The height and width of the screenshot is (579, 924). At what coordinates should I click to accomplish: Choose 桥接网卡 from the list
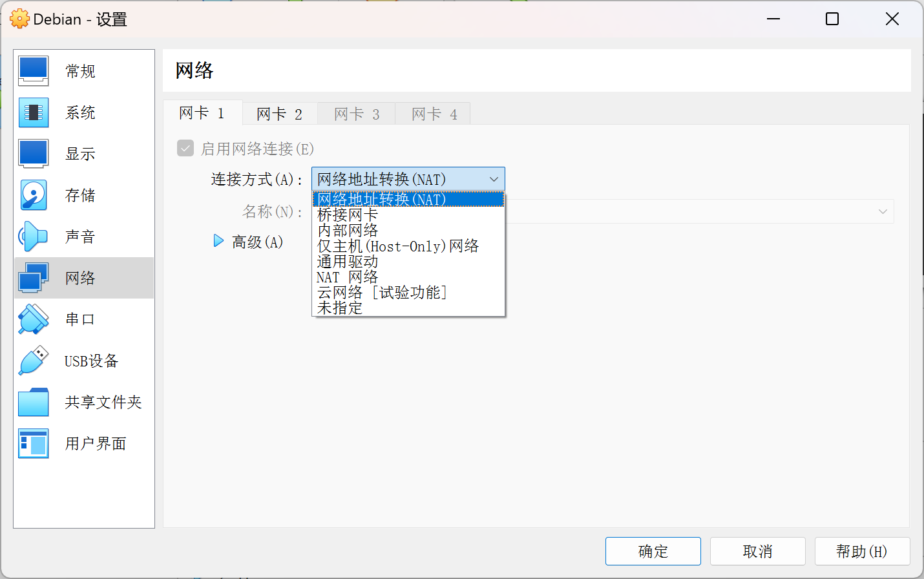pyautogui.click(x=408, y=215)
